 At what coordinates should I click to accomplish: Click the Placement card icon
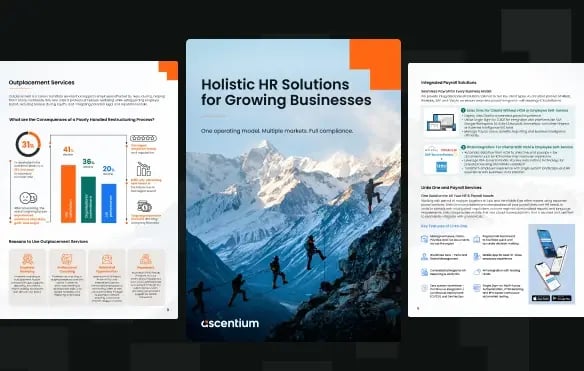coord(146,259)
